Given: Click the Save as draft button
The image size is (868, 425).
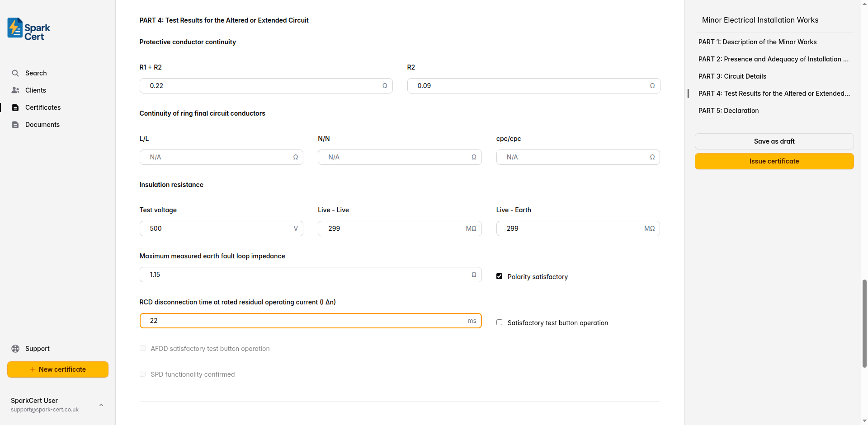Looking at the screenshot, I should pos(774,141).
